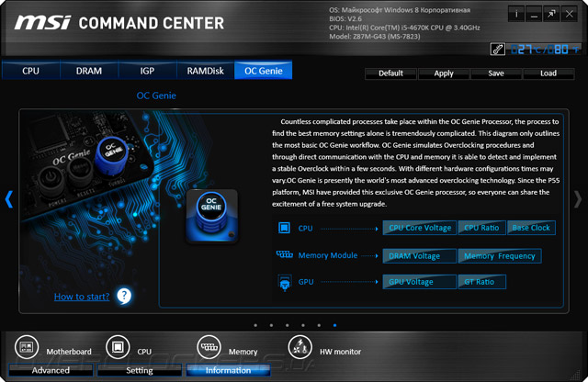Viewport: 588px width, 382px height.
Task: Open the 'How to start?' link
Action: click(82, 297)
